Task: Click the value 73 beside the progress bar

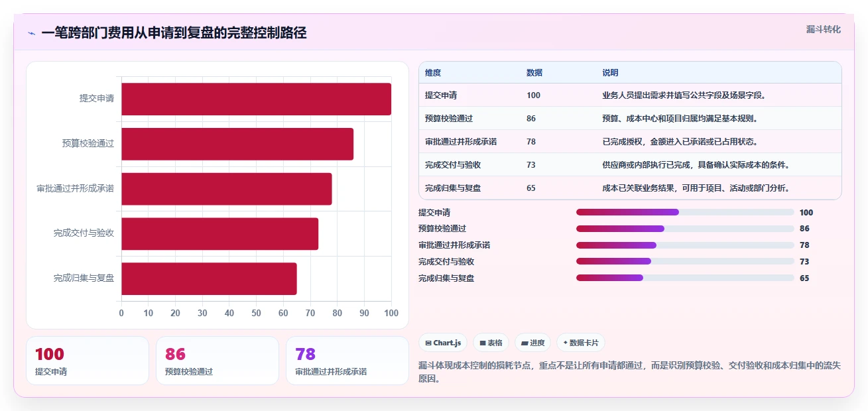Action: [x=804, y=262]
